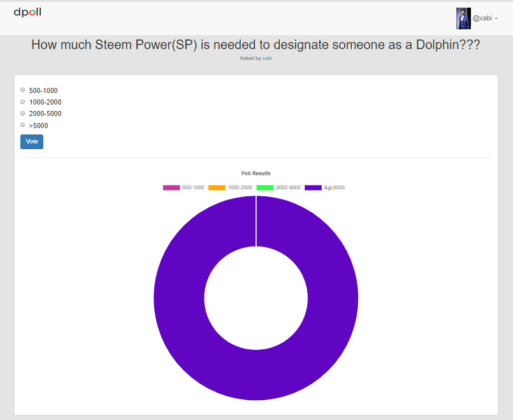Click the poll question heading
This screenshot has height=420, width=513.
point(256,45)
